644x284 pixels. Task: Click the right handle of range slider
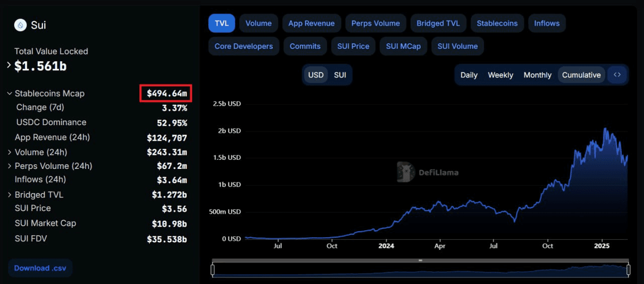click(x=628, y=270)
